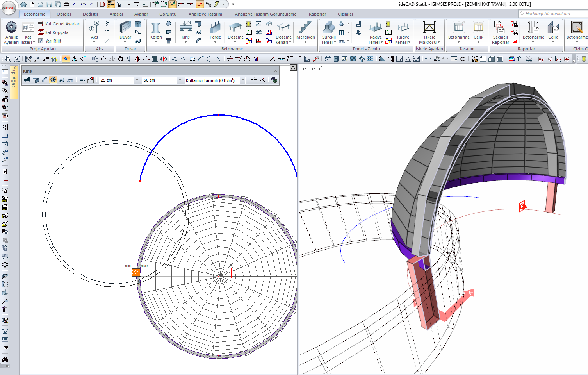Select the Döşeme slab tool

(x=235, y=32)
